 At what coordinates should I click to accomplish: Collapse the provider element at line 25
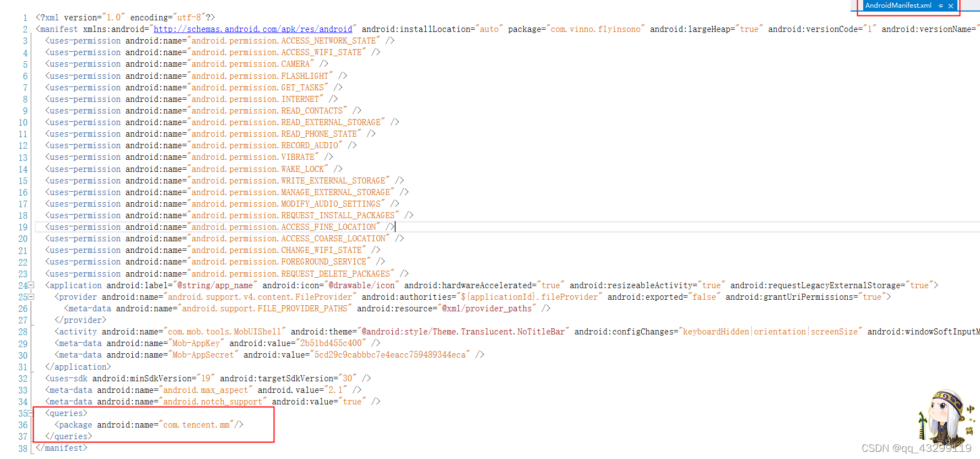[31, 296]
